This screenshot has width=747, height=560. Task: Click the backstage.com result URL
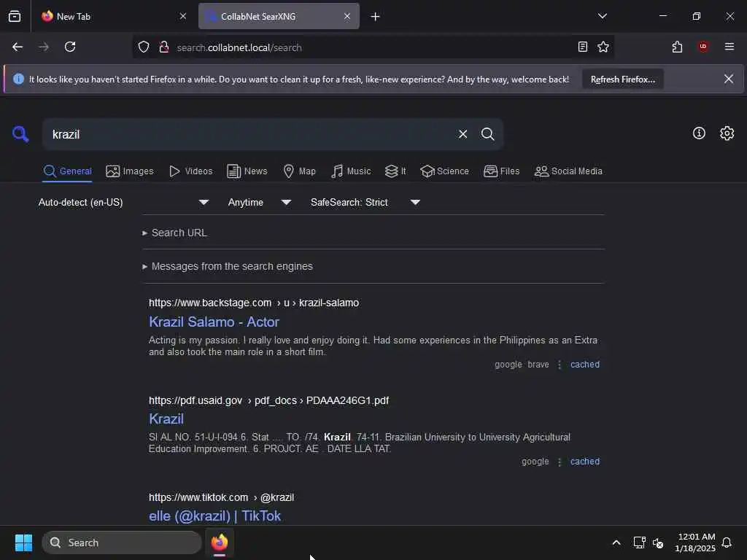(x=254, y=303)
